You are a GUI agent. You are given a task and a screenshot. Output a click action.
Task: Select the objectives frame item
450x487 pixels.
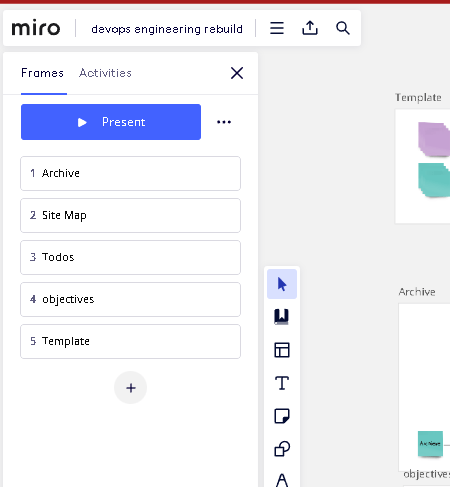point(130,299)
